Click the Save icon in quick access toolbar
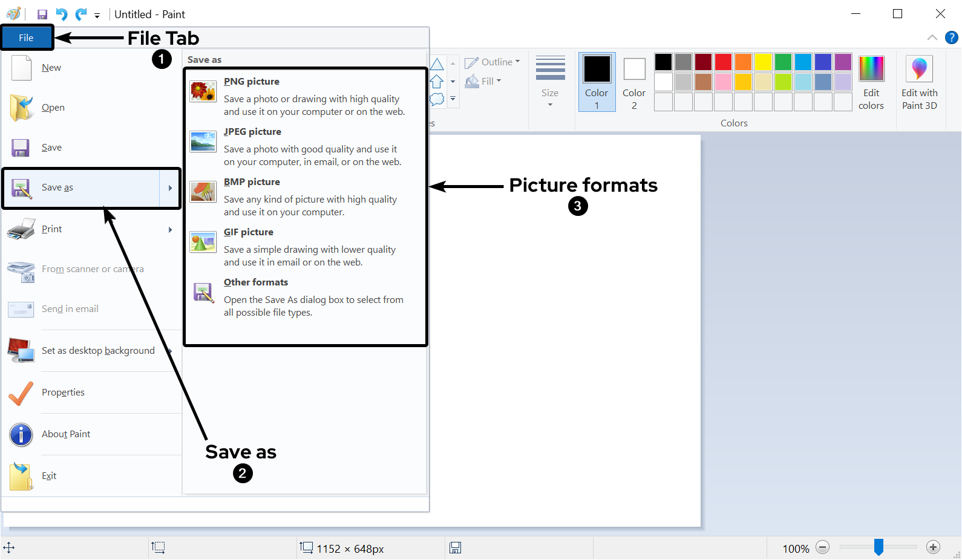 (x=42, y=15)
